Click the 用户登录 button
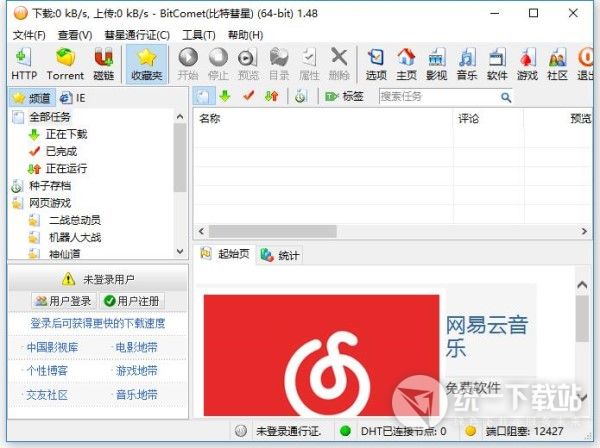600x448 pixels. tap(62, 301)
